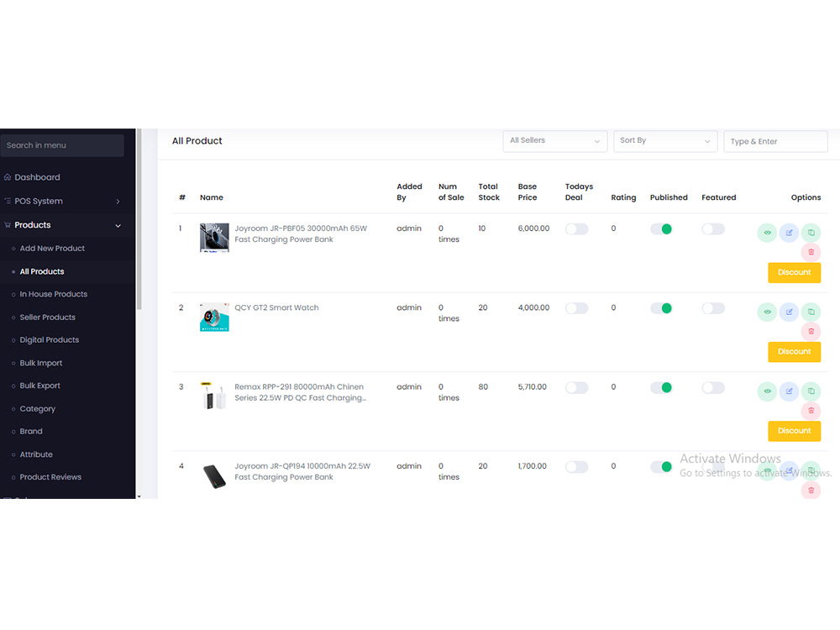Go to Dashboard in sidebar
Image resolution: width=840 pixels, height=630 pixels.
click(x=37, y=176)
